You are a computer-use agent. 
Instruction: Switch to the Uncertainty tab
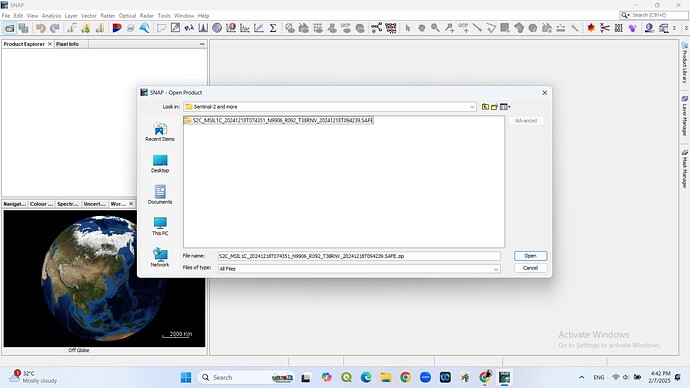pos(95,204)
